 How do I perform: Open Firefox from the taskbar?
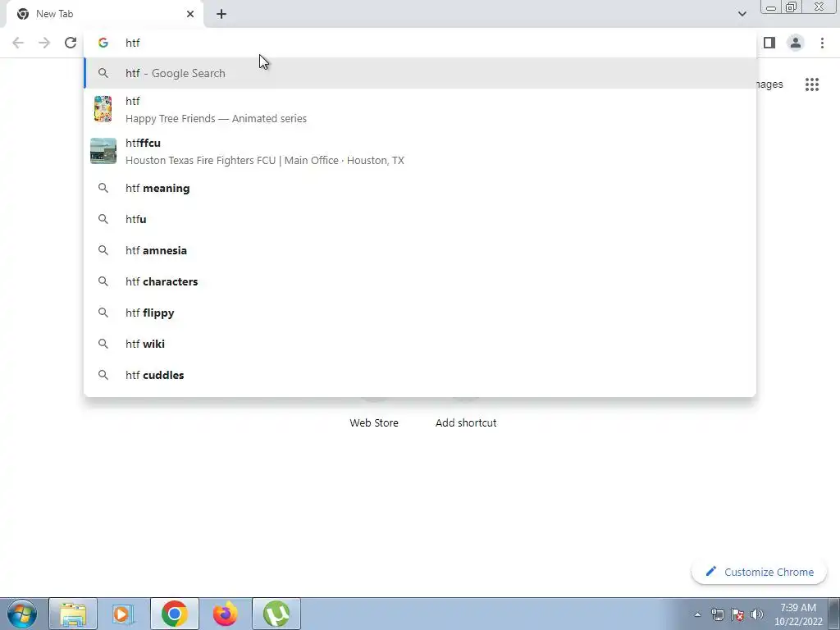[x=225, y=614]
